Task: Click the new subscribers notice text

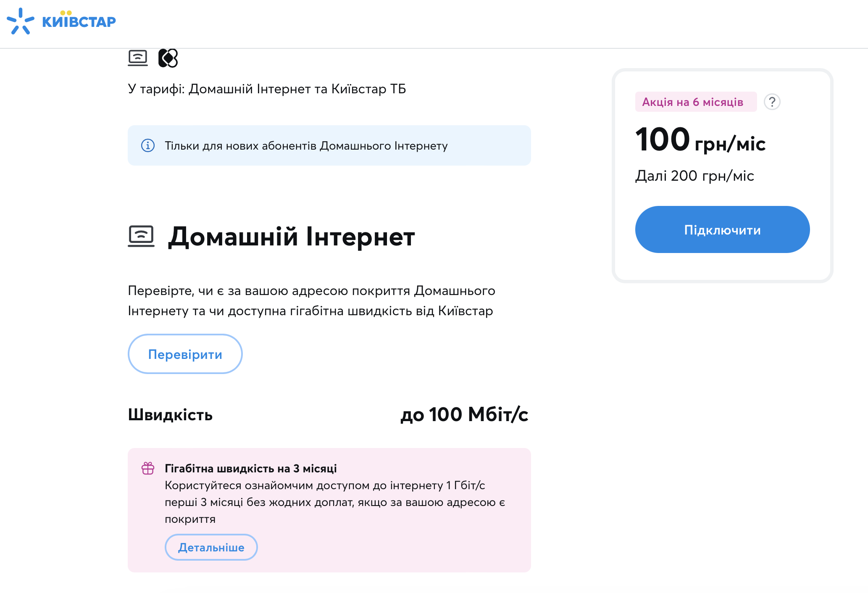Action: [306, 146]
